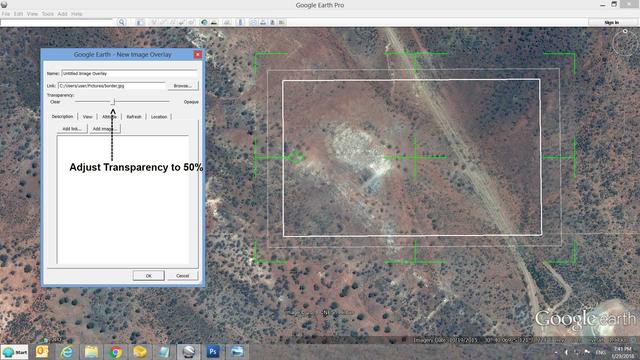Click the email toolbar icon

(x=253, y=22)
